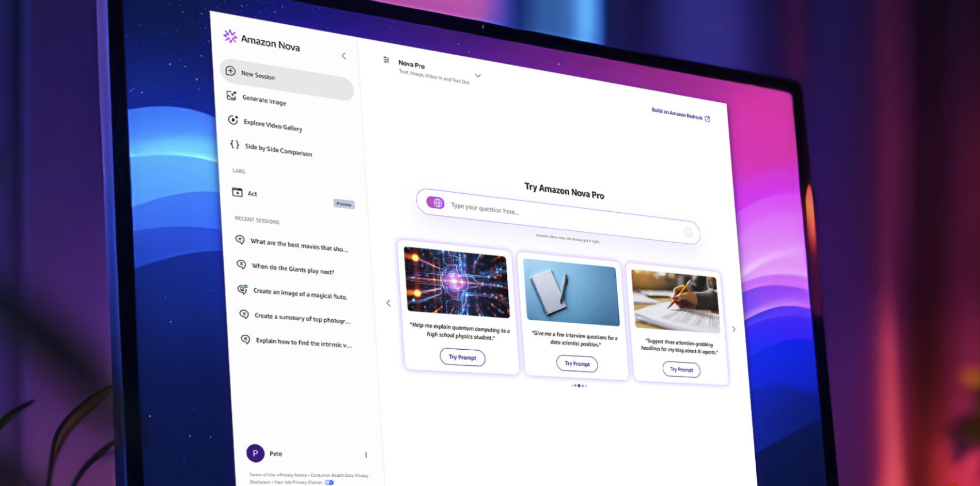Screen dimensions: 980x486
Task: Open Generate Image
Action: 264,100
